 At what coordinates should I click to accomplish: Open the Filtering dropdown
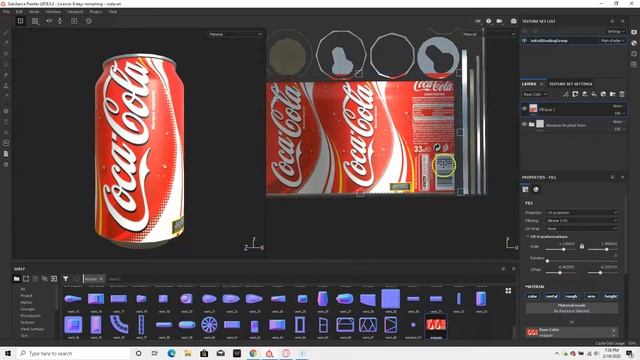coord(582,220)
